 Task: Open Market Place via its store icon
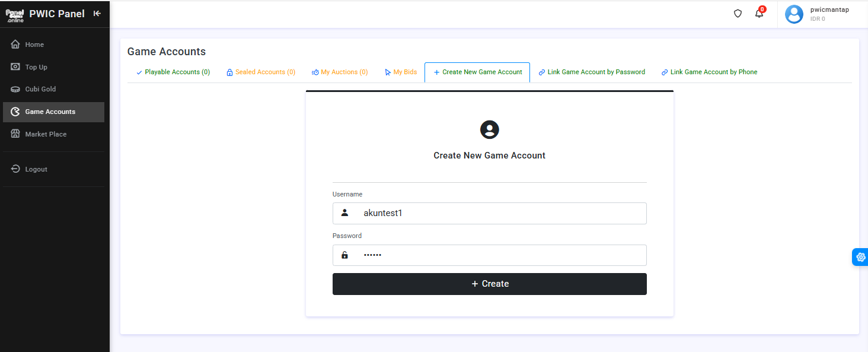pyautogui.click(x=15, y=134)
